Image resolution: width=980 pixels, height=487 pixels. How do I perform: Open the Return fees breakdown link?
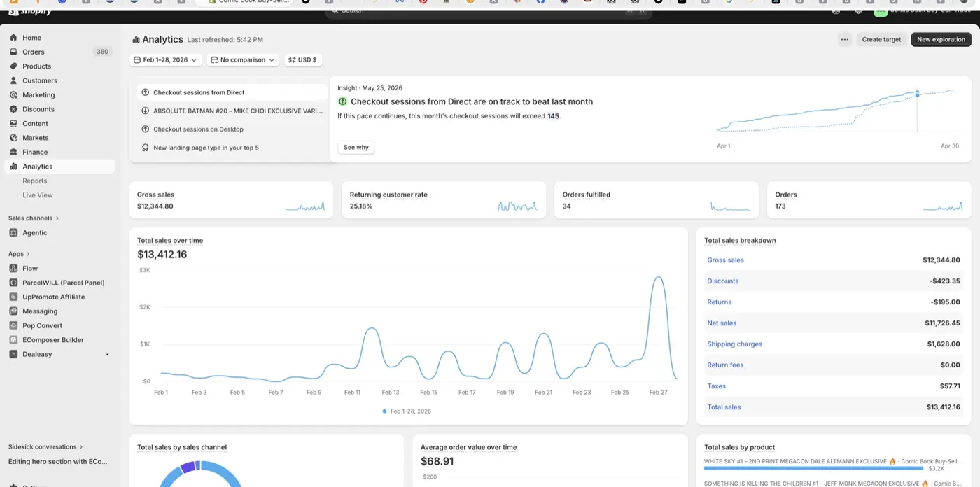point(725,365)
